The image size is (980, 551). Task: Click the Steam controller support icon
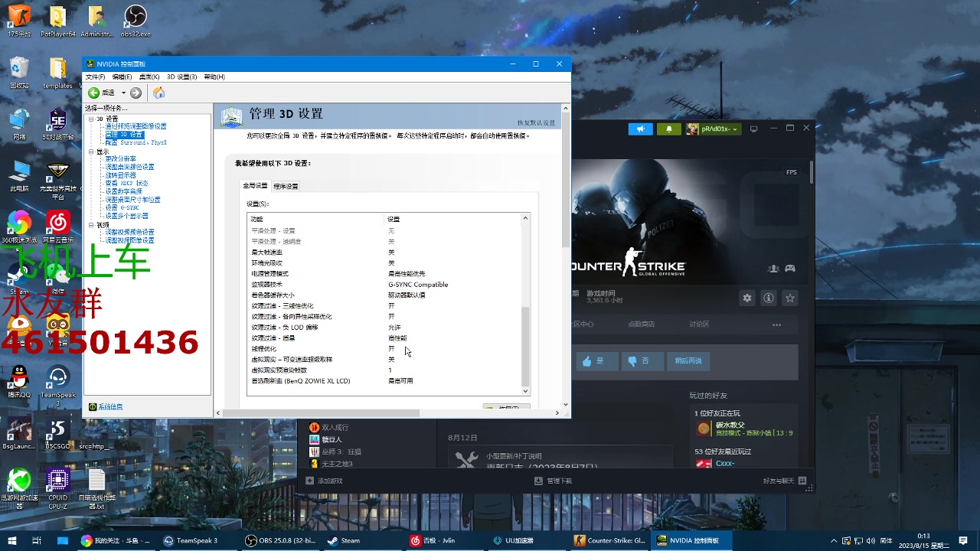click(x=790, y=269)
